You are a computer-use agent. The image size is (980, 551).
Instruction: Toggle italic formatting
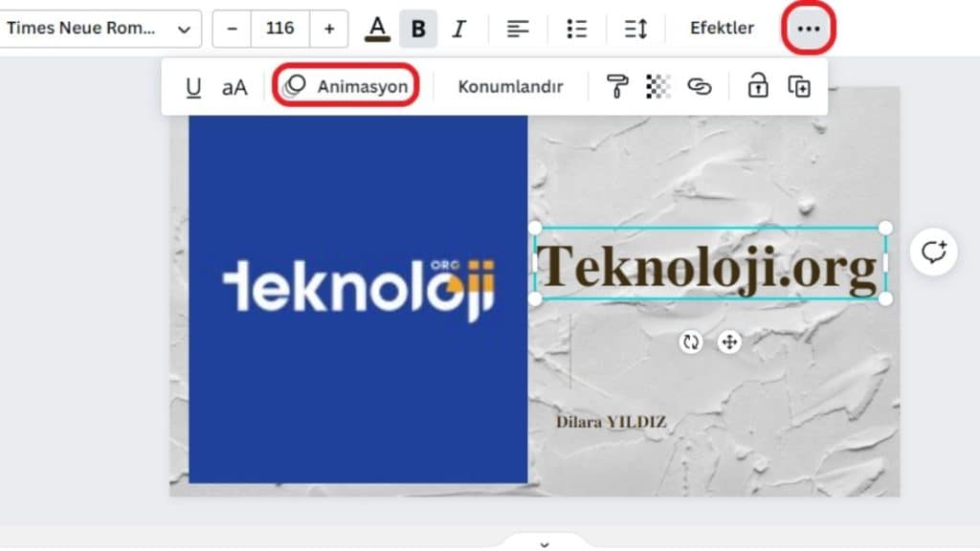coord(459,29)
